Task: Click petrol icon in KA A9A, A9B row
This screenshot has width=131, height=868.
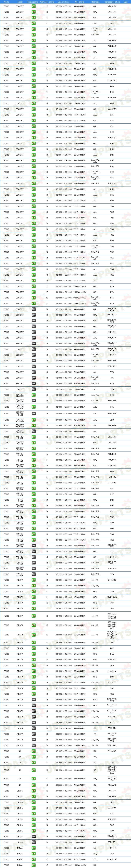Action: point(34,785)
